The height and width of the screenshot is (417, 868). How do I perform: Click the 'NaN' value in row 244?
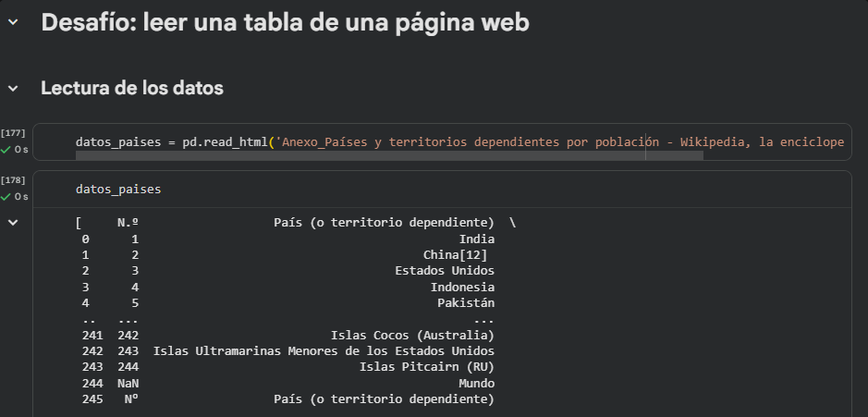coord(128,383)
